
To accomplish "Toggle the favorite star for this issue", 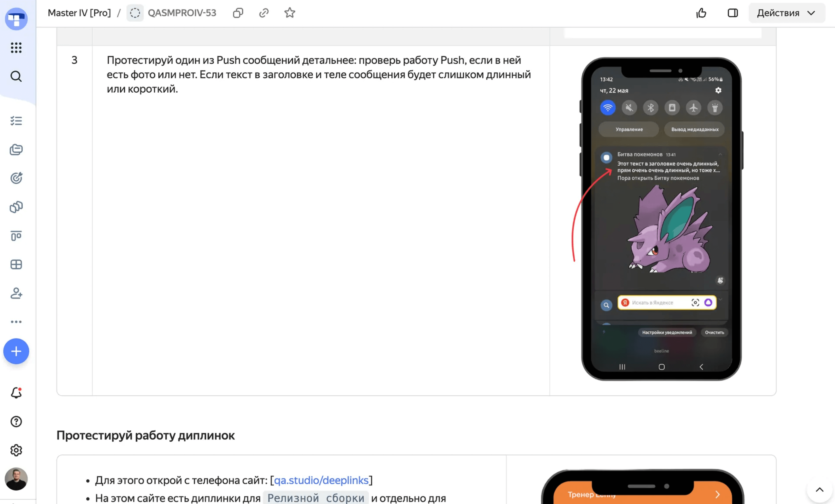I will point(289,13).
